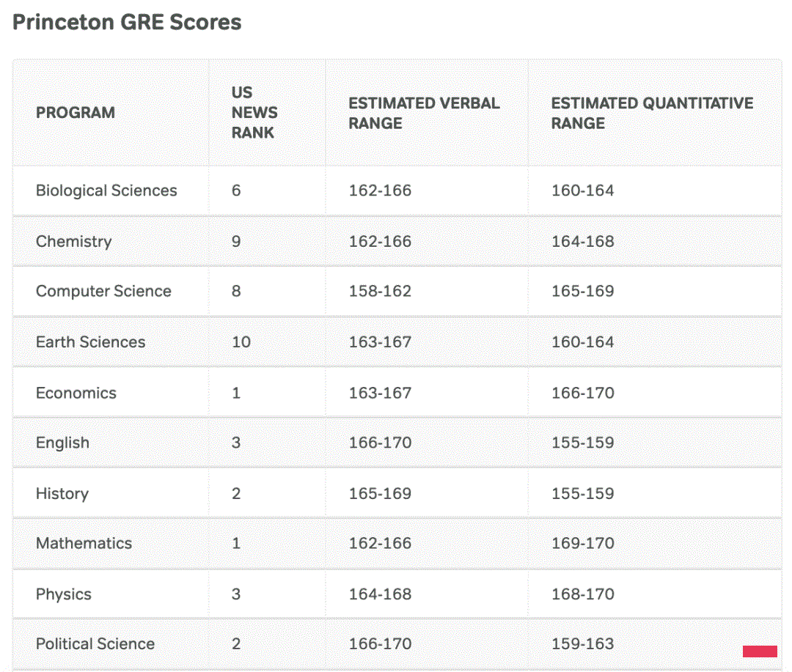Click Physics verbal range 164-168
This screenshot has width=792, height=672.
(380, 594)
